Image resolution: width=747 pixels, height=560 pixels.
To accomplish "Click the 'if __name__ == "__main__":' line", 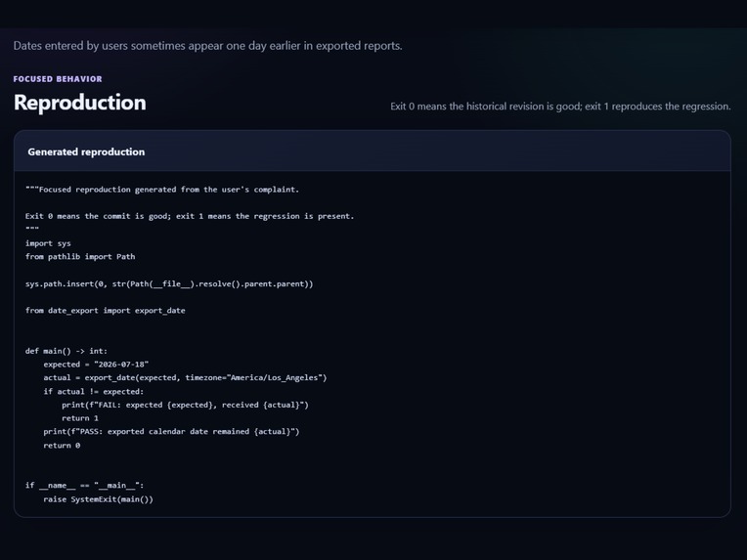I will 84,486.
